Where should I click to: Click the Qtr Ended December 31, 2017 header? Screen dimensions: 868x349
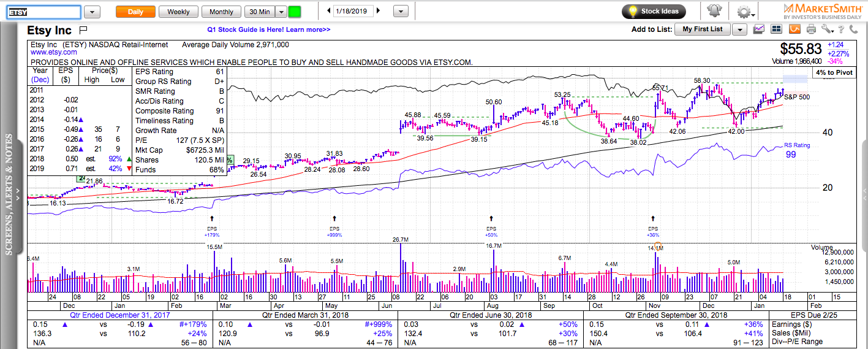pos(120,315)
